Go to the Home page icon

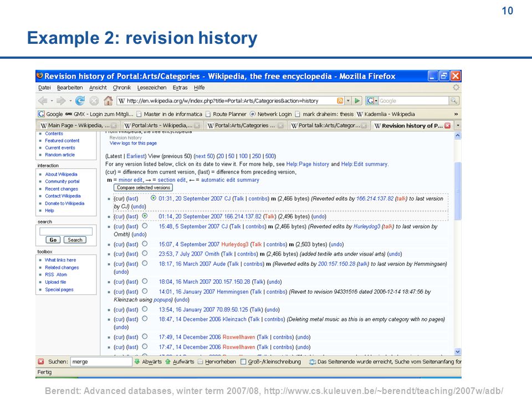click(108, 101)
